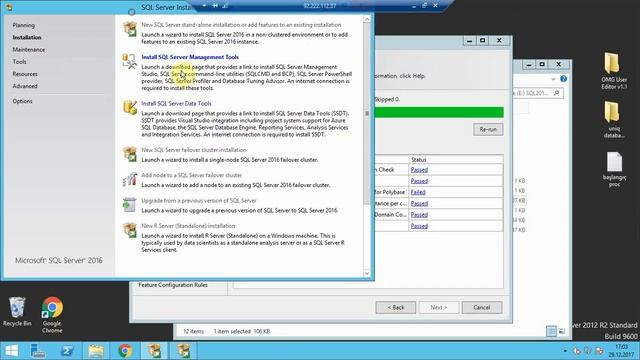The height and width of the screenshot is (360, 640).
Task: Expand the Explorer ribbon chevron
Action: coord(553,79)
